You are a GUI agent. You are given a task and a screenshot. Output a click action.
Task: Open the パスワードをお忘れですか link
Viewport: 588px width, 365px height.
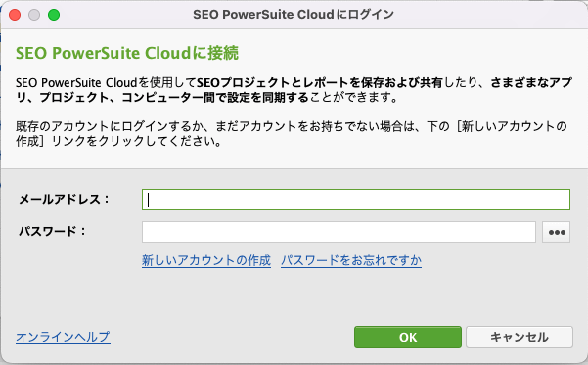[351, 260]
